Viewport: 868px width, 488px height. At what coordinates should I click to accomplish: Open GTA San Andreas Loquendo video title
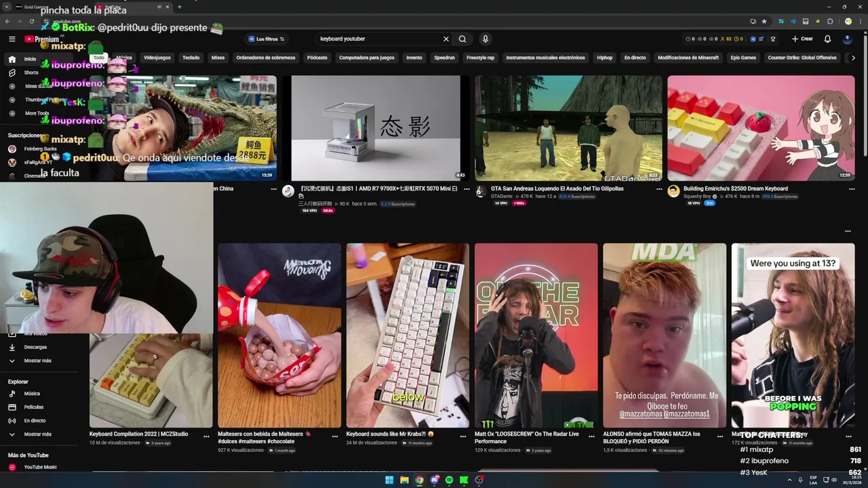557,188
